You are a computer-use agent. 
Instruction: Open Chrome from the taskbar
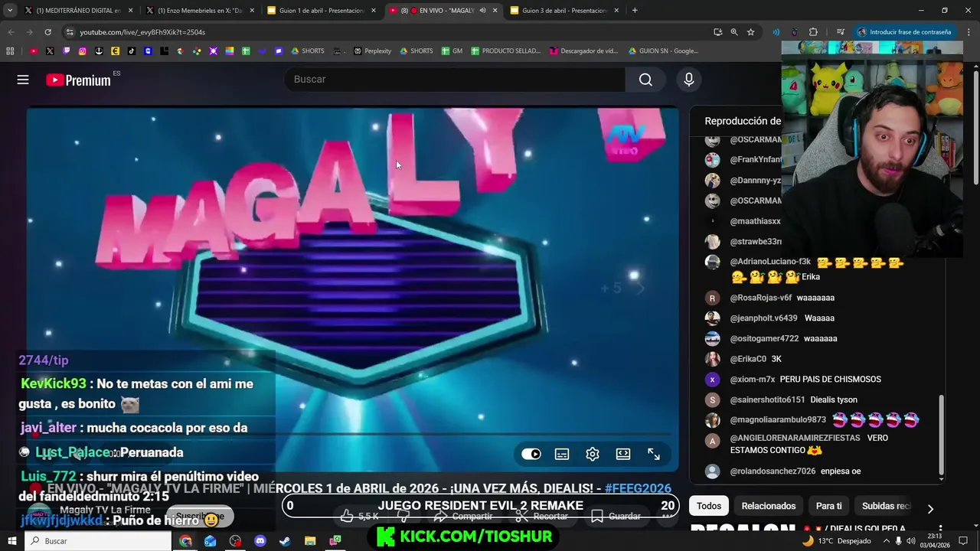pyautogui.click(x=186, y=541)
